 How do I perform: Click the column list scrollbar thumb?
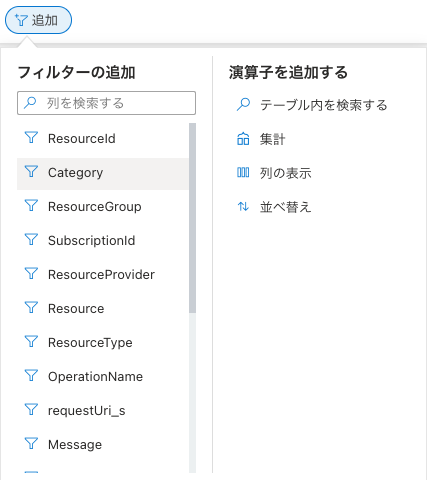(x=192, y=218)
